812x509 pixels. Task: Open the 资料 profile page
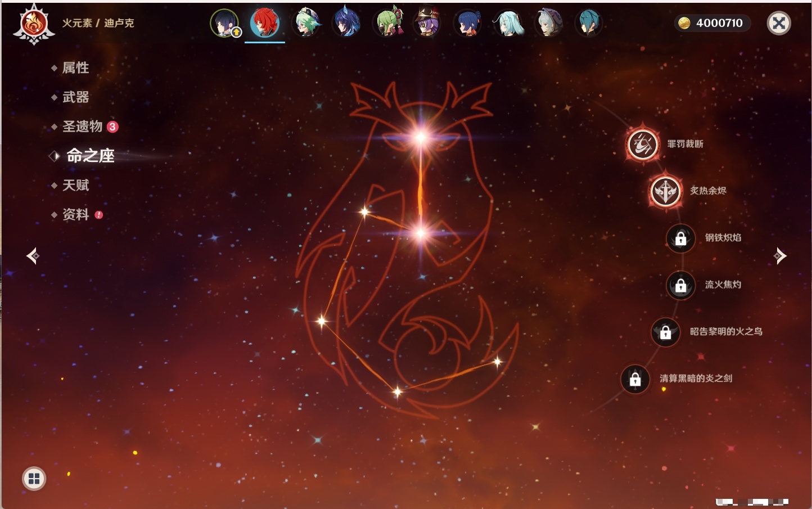tap(75, 214)
